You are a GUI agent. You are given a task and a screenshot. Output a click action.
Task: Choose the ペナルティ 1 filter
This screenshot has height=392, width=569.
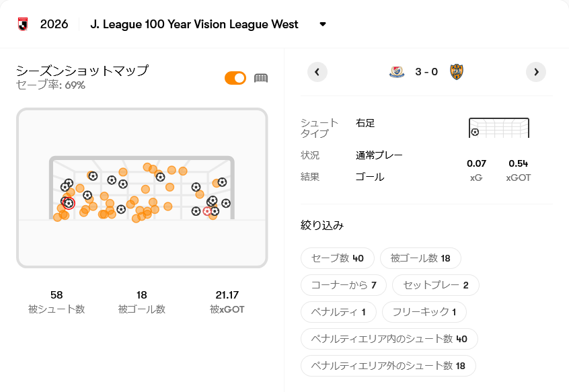pos(338,312)
